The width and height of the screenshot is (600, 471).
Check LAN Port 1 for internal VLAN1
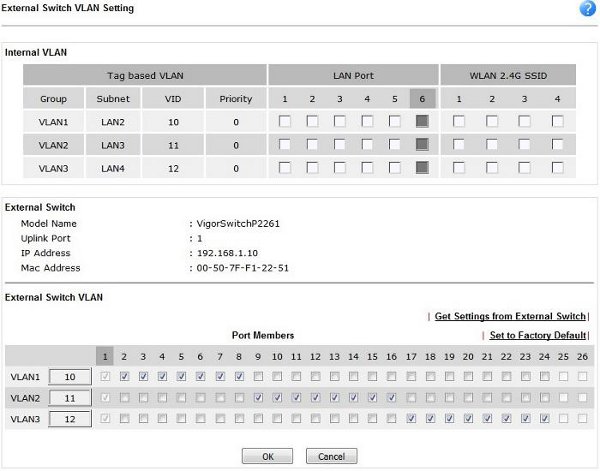(x=285, y=121)
